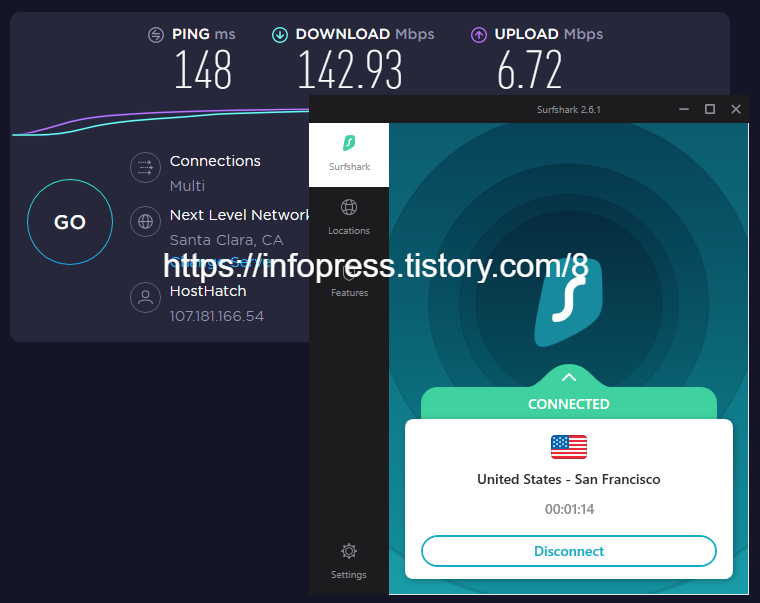
Task: Click the Connections multi icon
Action: click(145, 168)
